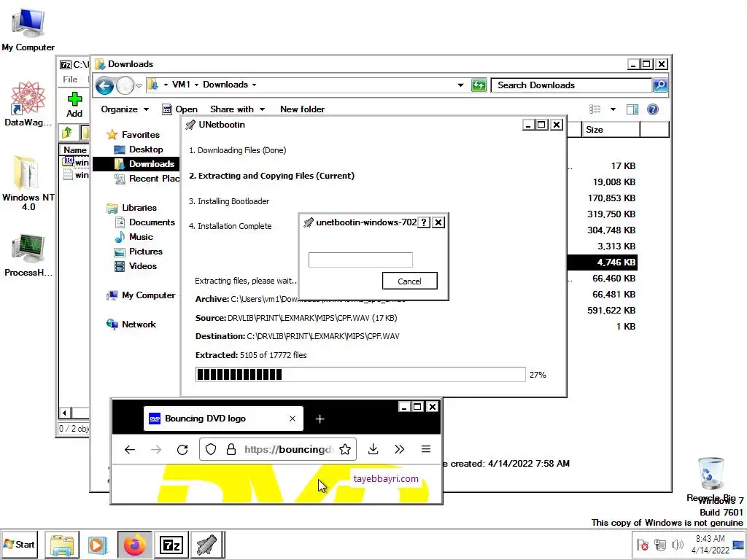Image resolution: width=747 pixels, height=560 pixels.
Task: Open Firefox overflow chevrons menu
Action: [x=399, y=449]
